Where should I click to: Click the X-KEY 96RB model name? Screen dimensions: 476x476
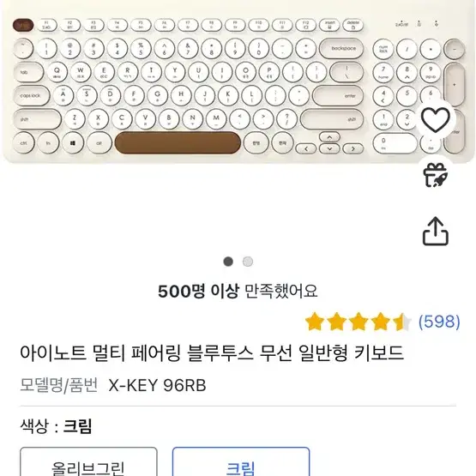[x=157, y=386]
